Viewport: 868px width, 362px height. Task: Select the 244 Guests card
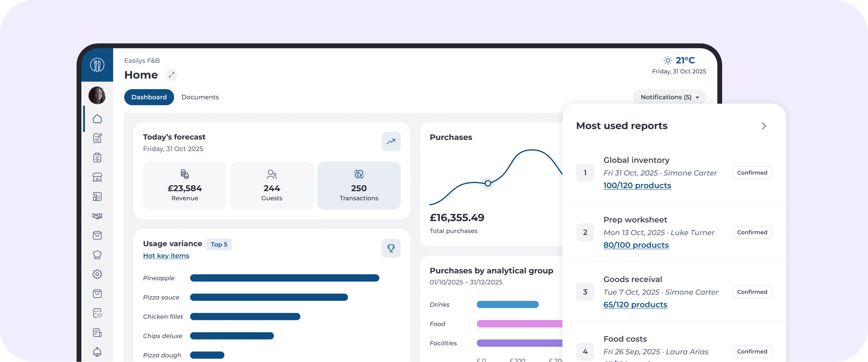[272, 185]
